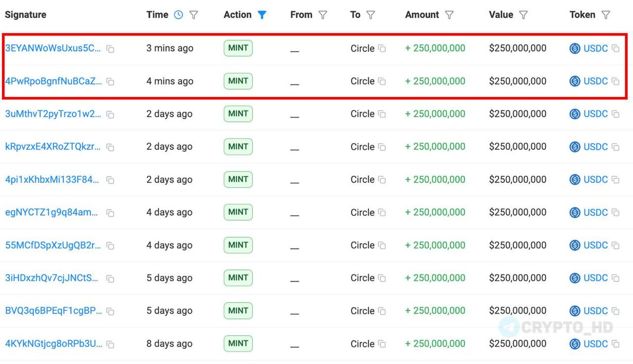Image resolution: width=633 pixels, height=364 pixels.
Task: Open the Amount column filter
Action: tap(449, 15)
